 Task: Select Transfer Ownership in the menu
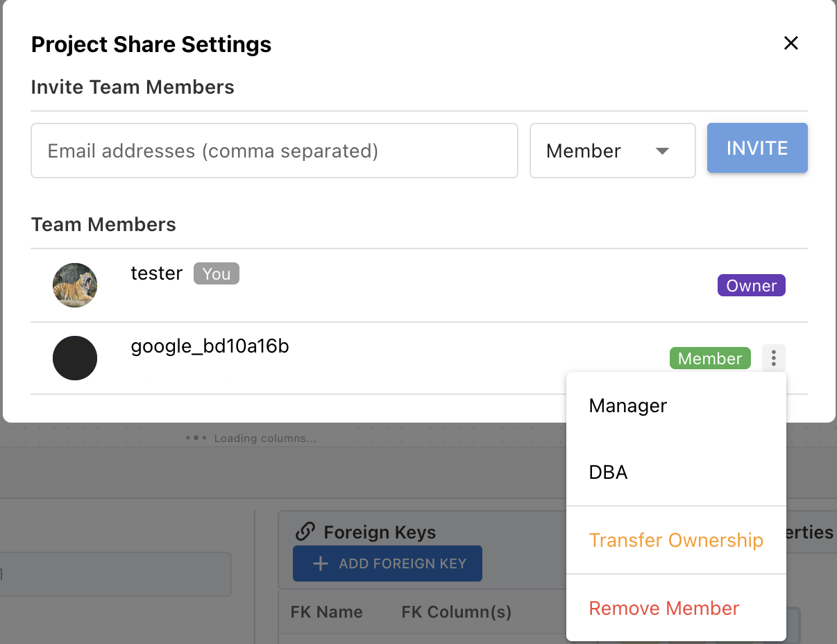(x=676, y=540)
